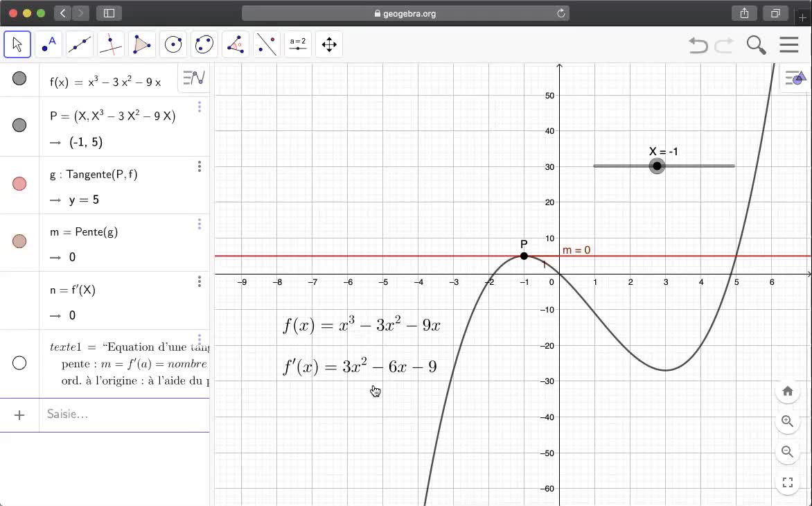
Task: Click the Undo button
Action: [698, 46]
